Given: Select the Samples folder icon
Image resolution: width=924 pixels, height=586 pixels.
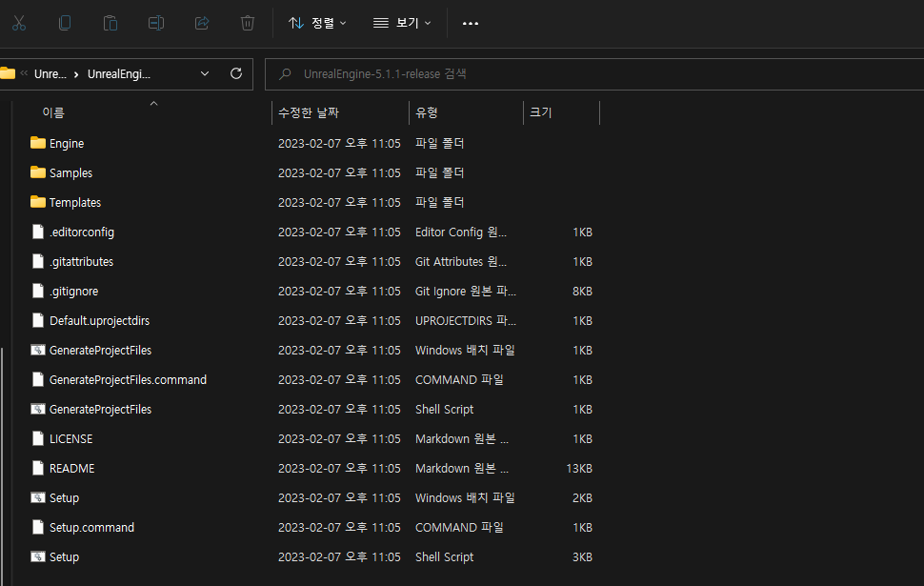Looking at the screenshot, I should pyautogui.click(x=38, y=172).
